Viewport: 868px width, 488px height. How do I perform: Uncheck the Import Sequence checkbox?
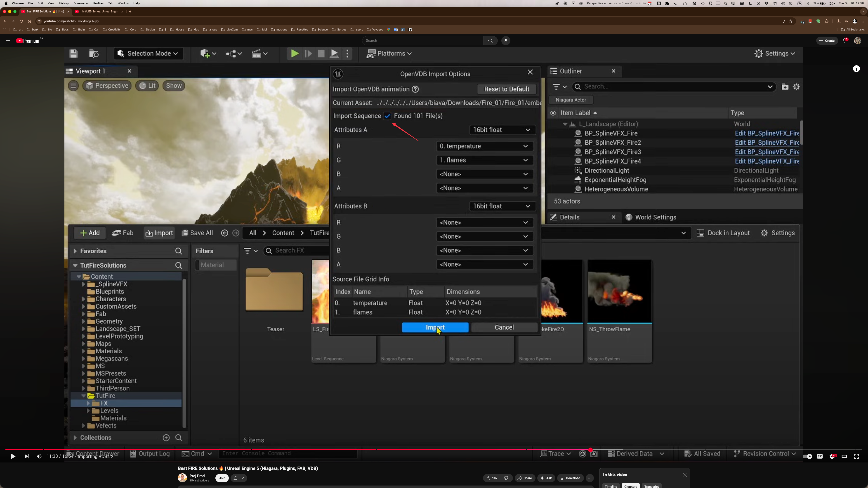click(387, 116)
